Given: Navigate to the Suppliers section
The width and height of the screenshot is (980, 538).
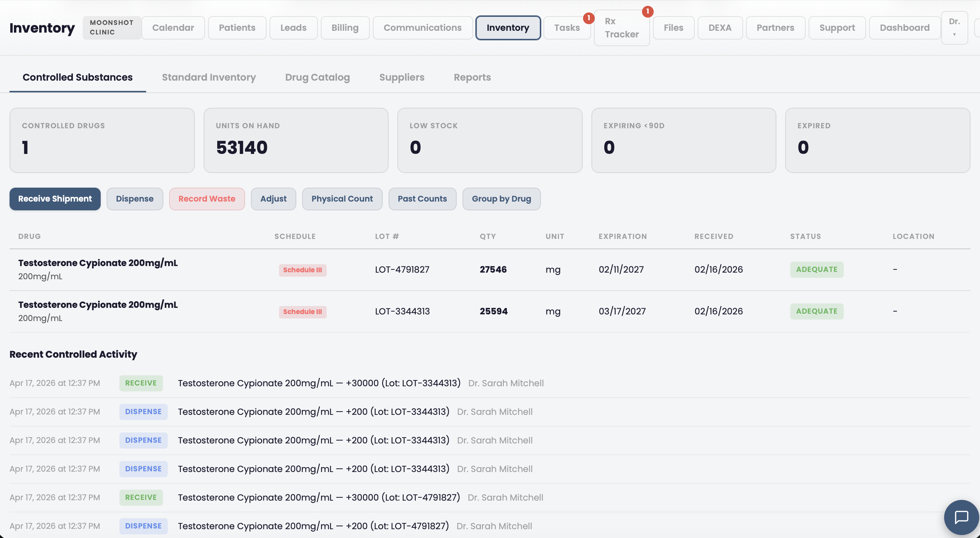Looking at the screenshot, I should (402, 77).
